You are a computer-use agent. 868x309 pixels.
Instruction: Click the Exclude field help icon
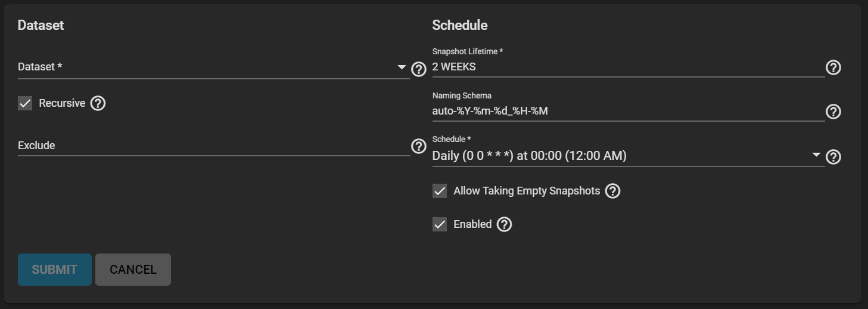419,146
